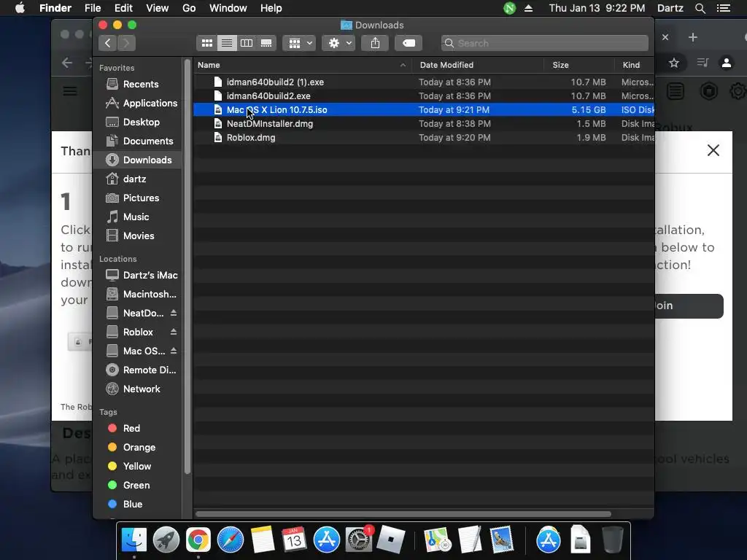Viewport: 747px width, 560px height.
Task: Open the Apple menu
Action: (x=20, y=8)
